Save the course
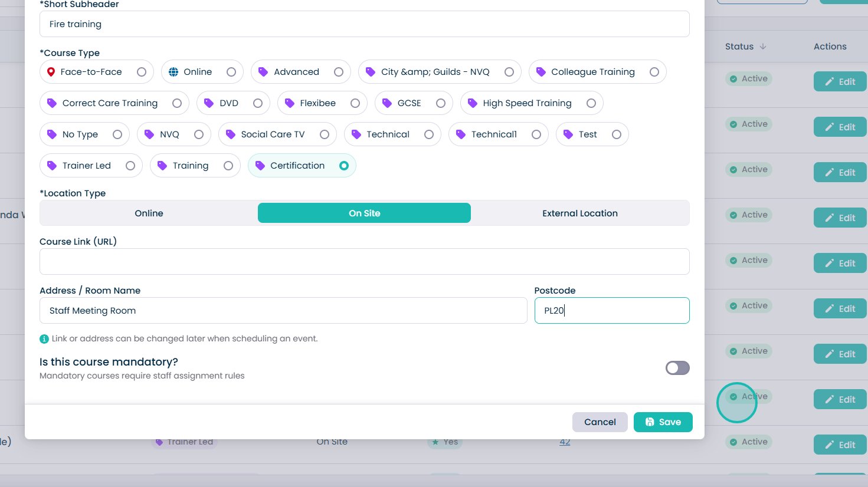The image size is (868, 487). [x=663, y=422]
